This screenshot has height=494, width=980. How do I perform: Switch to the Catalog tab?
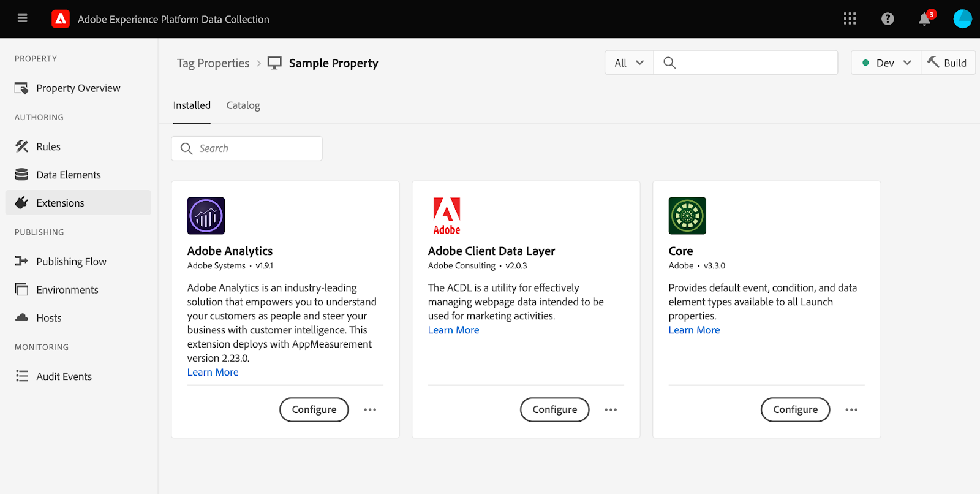tap(243, 105)
